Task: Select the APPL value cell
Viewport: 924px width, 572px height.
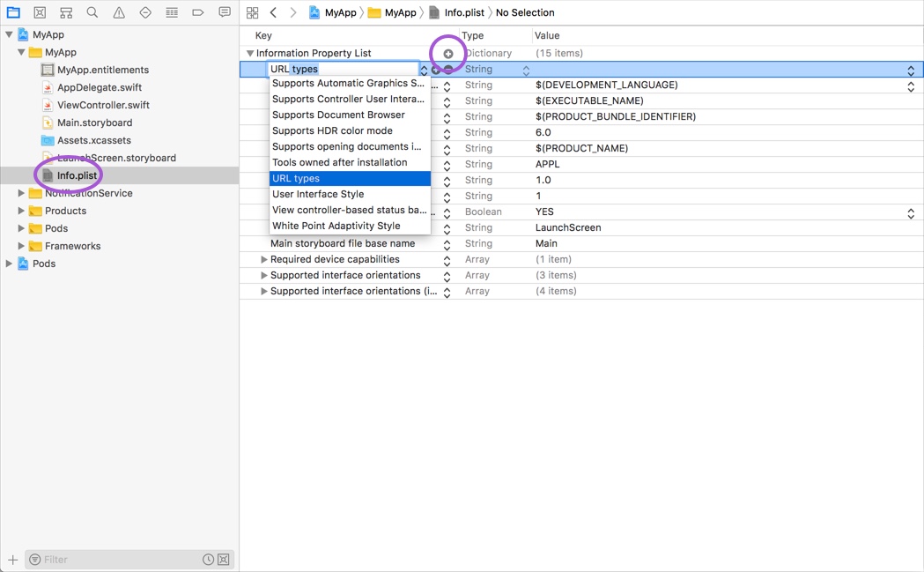Action: pos(548,165)
